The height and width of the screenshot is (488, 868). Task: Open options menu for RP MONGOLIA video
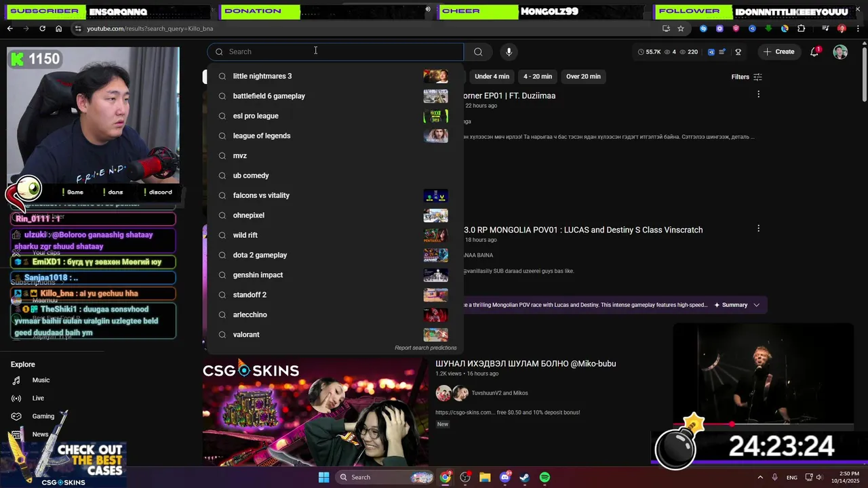click(x=758, y=228)
